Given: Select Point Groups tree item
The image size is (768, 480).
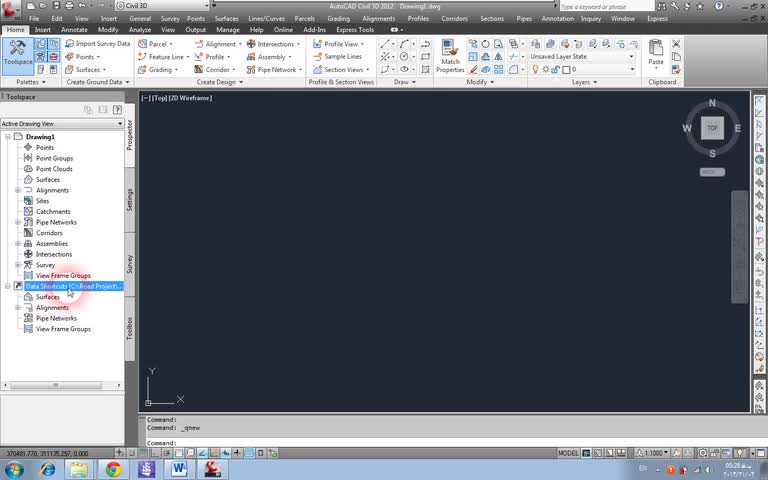Looking at the screenshot, I should pos(54,158).
